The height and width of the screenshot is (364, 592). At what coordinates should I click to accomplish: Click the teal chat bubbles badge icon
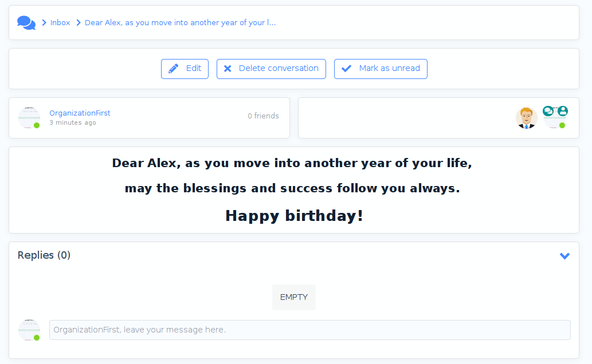[548, 111]
